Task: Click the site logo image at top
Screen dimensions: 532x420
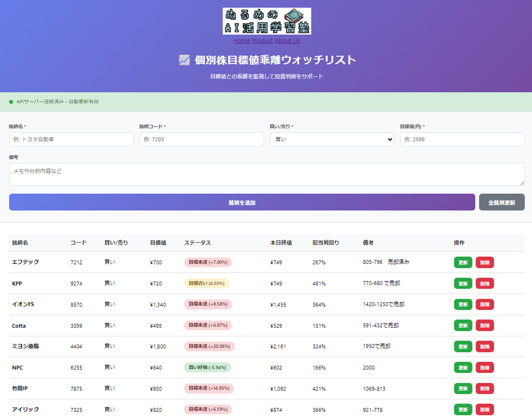Action: point(266,21)
